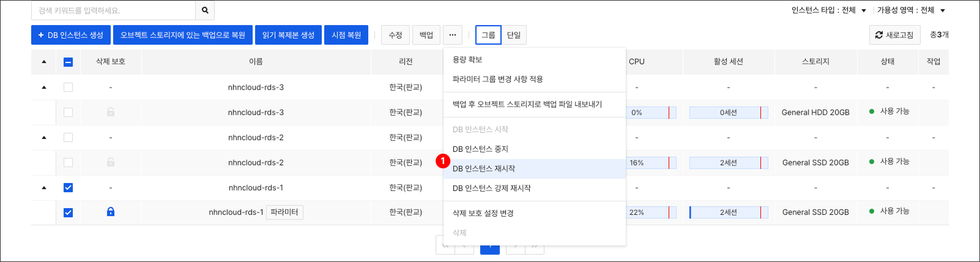Click the + DB 인스턴스 생성 button
The image size is (980, 262).
[x=71, y=35]
